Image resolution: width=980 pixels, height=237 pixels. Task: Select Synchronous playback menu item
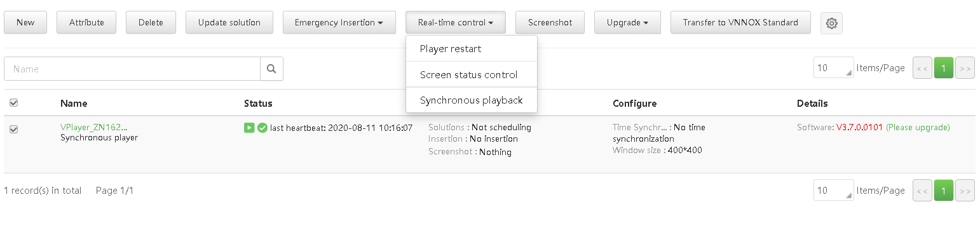pos(472,100)
